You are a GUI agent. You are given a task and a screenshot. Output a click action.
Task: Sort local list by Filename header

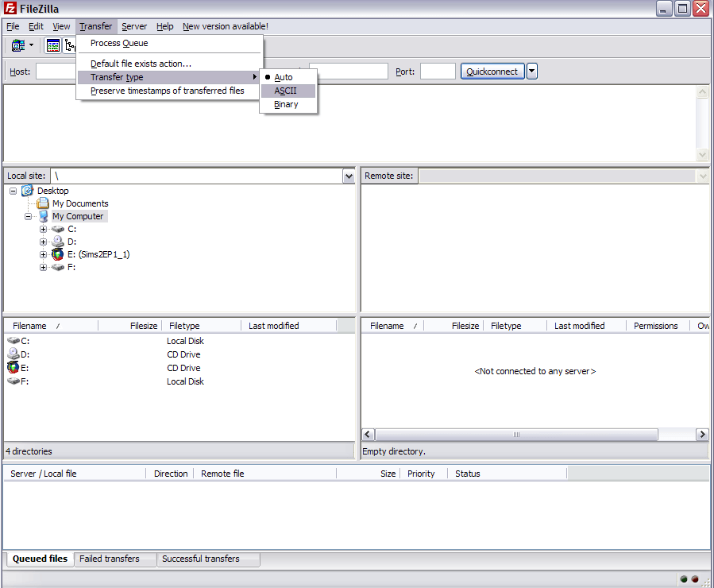pos(51,326)
